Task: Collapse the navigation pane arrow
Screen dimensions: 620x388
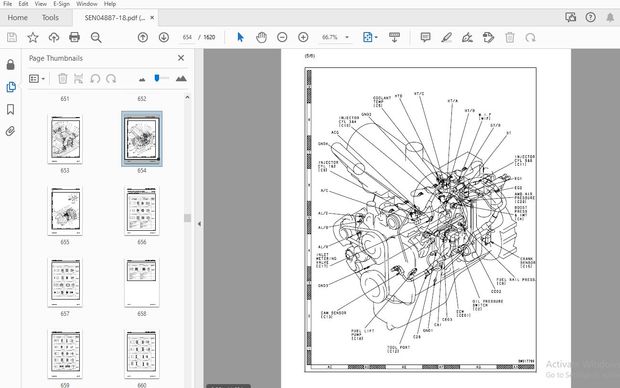Action: [199, 224]
